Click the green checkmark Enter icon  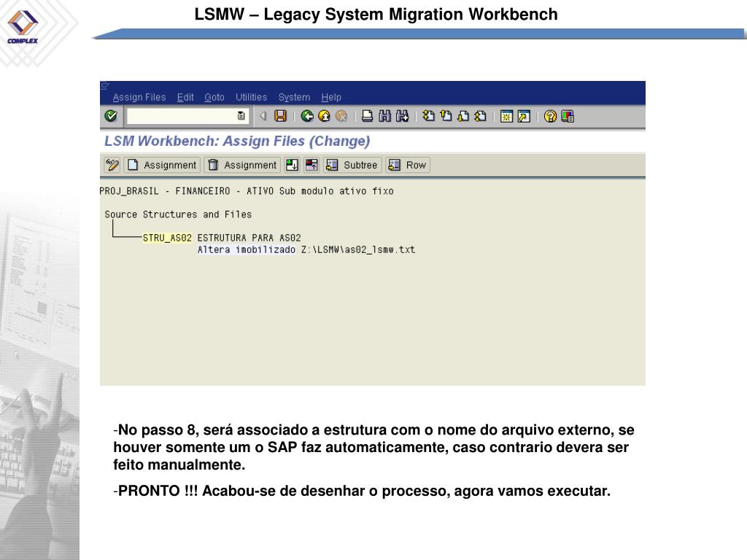[x=111, y=116]
